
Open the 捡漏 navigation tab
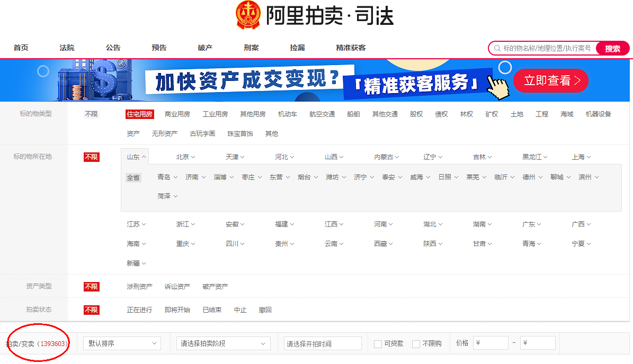(x=297, y=48)
